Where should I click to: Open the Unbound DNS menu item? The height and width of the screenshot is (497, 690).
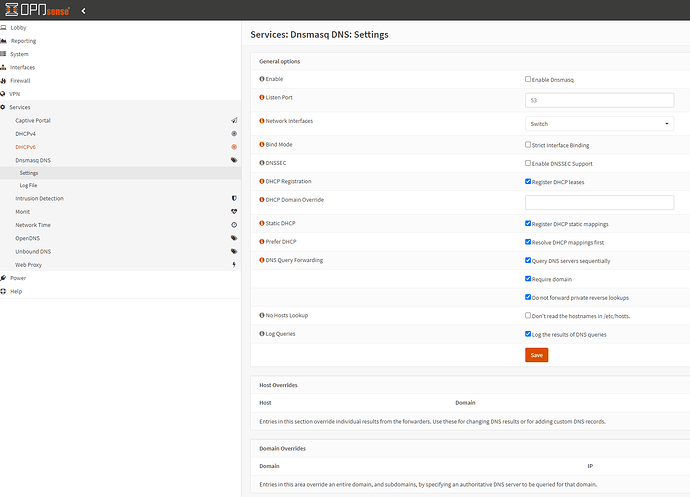click(33, 251)
